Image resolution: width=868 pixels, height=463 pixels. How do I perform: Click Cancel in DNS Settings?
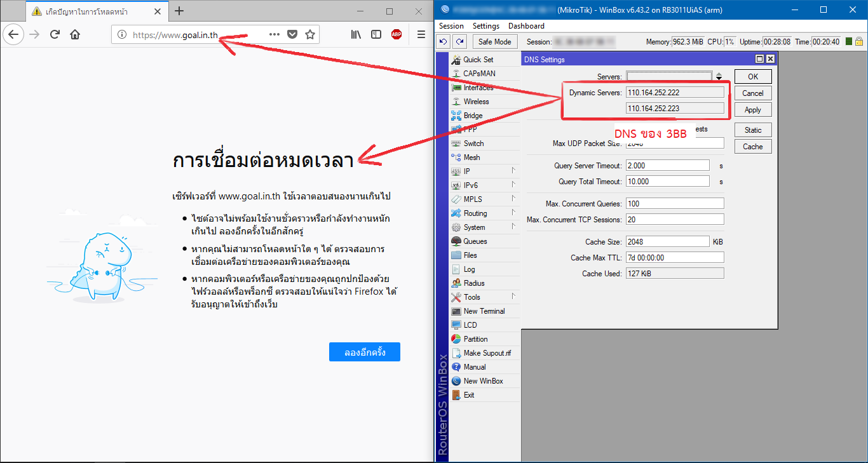[x=753, y=93]
